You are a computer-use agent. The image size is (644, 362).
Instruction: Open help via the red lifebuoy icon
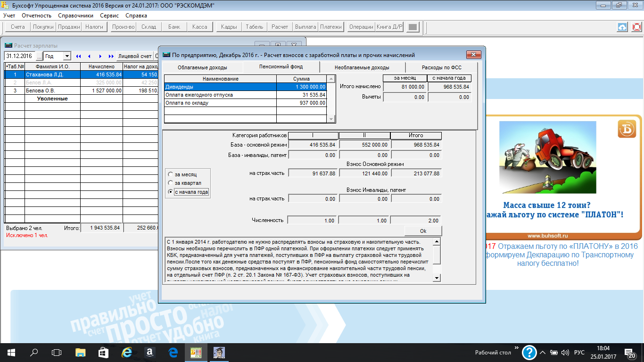(636, 27)
